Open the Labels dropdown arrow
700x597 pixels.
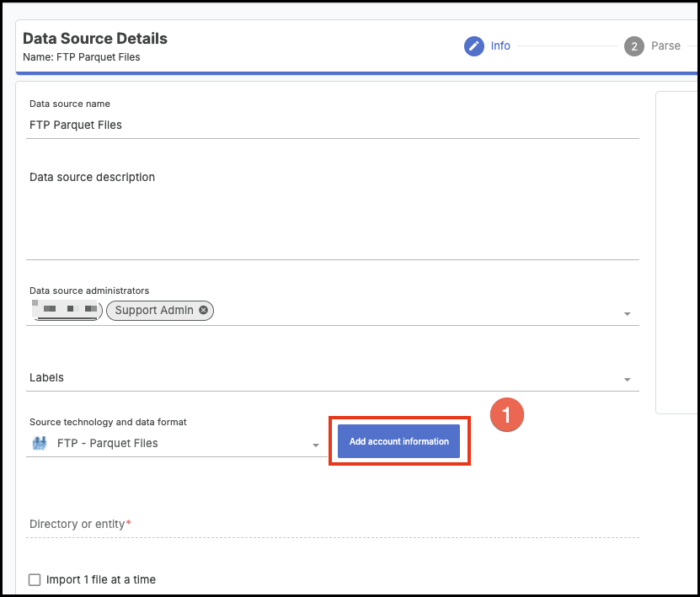627,380
